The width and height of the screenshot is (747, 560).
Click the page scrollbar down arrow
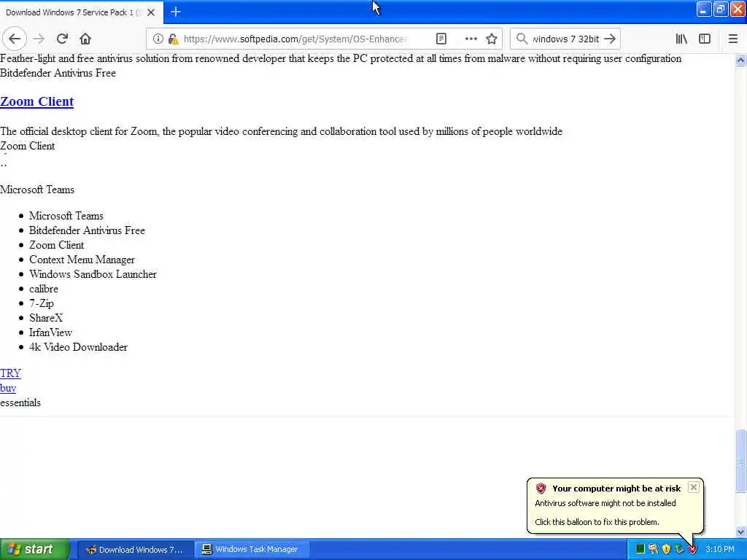point(740,532)
